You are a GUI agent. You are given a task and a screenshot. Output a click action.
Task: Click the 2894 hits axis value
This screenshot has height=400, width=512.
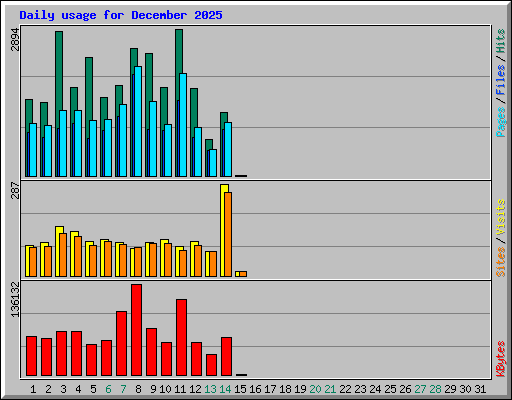[15, 40]
